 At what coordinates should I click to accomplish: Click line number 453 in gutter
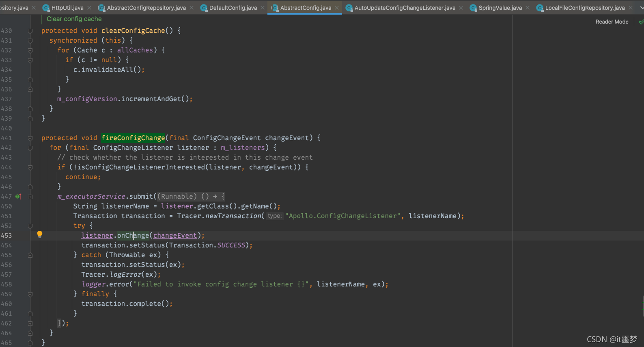pos(6,236)
